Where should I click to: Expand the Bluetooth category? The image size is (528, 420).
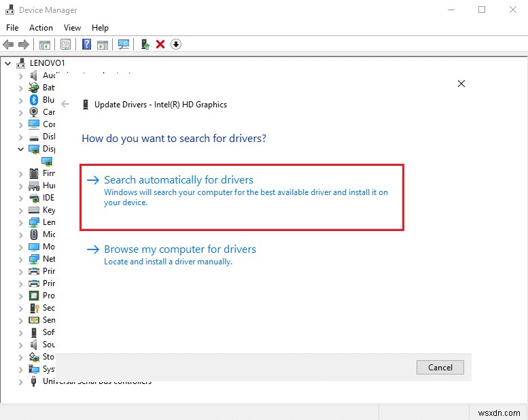click(x=21, y=101)
